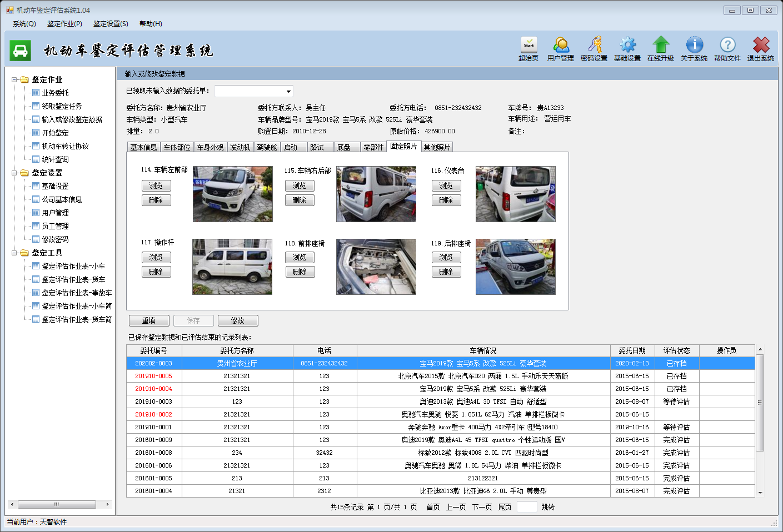783x532 pixels.
Task: Click the 在线升级 online upgrade arrow icon
Action: [661, 45]
